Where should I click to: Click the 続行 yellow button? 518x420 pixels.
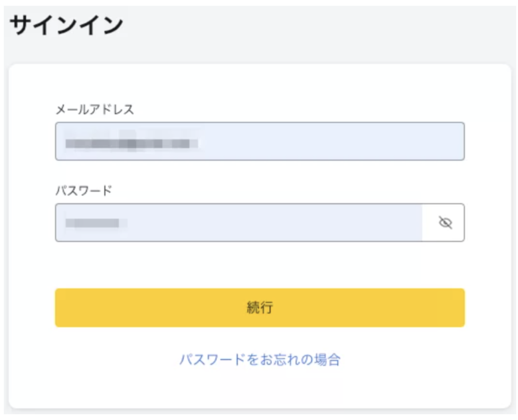[x=260, y=308]
